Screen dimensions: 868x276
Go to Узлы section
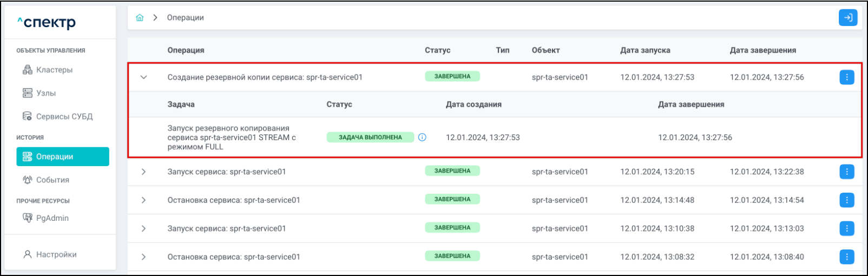click(45, 93)
